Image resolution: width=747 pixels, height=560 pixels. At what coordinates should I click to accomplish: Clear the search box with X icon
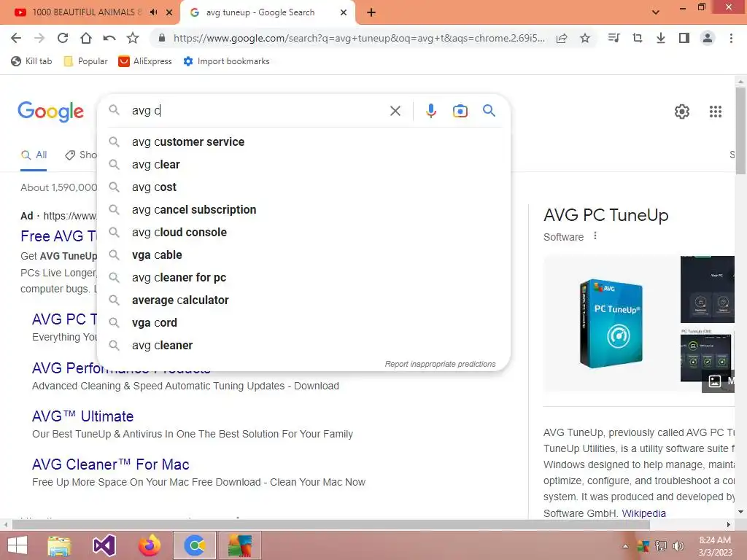pyautogui.click(x=395, y=111)
